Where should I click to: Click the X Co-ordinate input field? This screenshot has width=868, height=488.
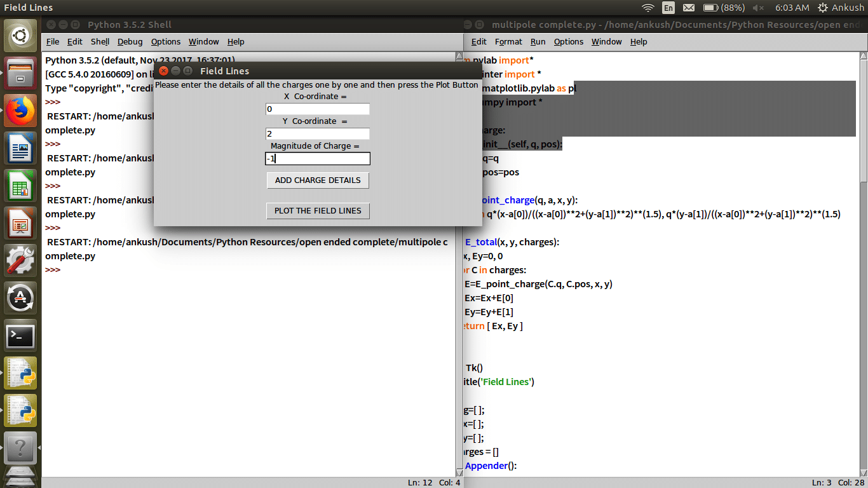(x=318, y=109)
